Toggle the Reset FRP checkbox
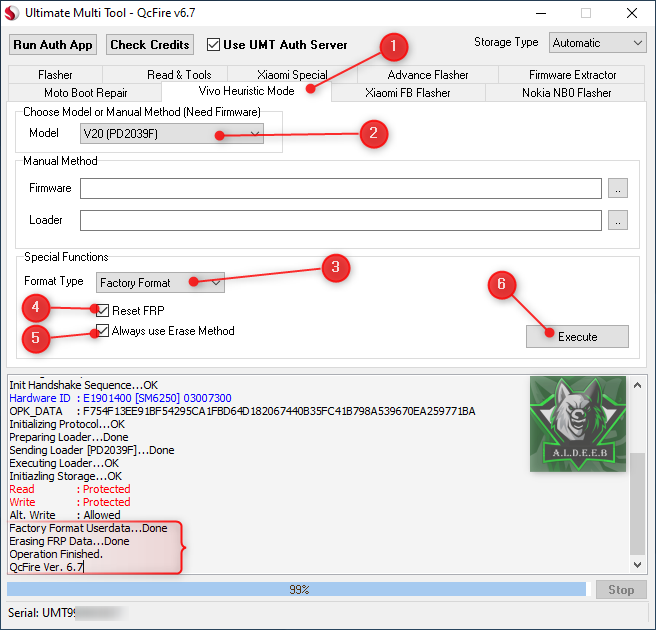The height and width of the screenshot is (630, 656). pyautogui.click(x=102, y=311)
